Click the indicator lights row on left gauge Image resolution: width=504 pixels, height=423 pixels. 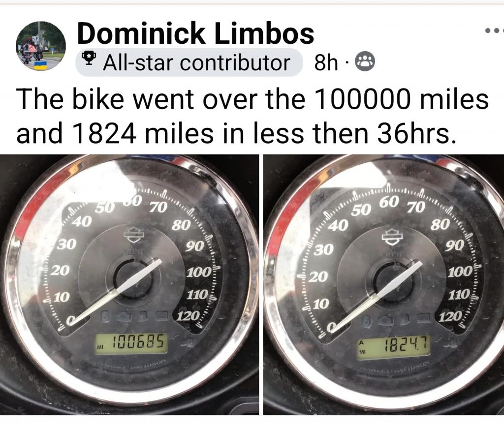134,316
